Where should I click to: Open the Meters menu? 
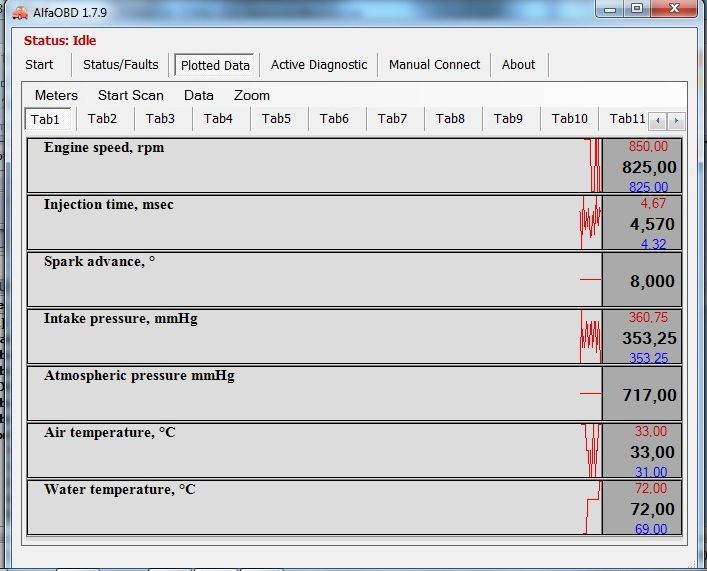[56, 96]
